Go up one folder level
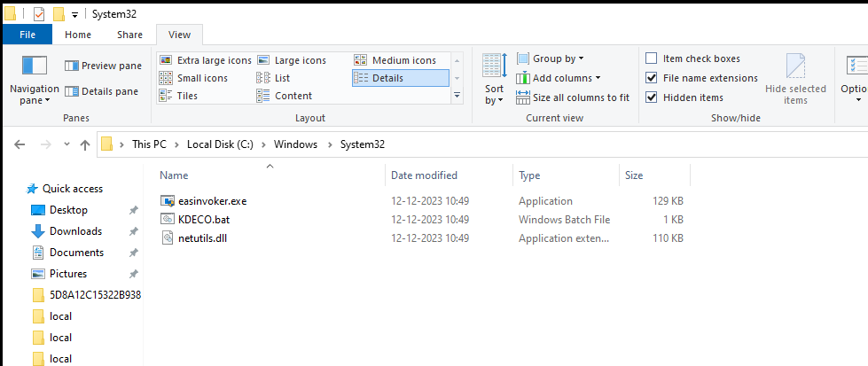The width and height of the screenshot is (868, 366). coord(85,145)
